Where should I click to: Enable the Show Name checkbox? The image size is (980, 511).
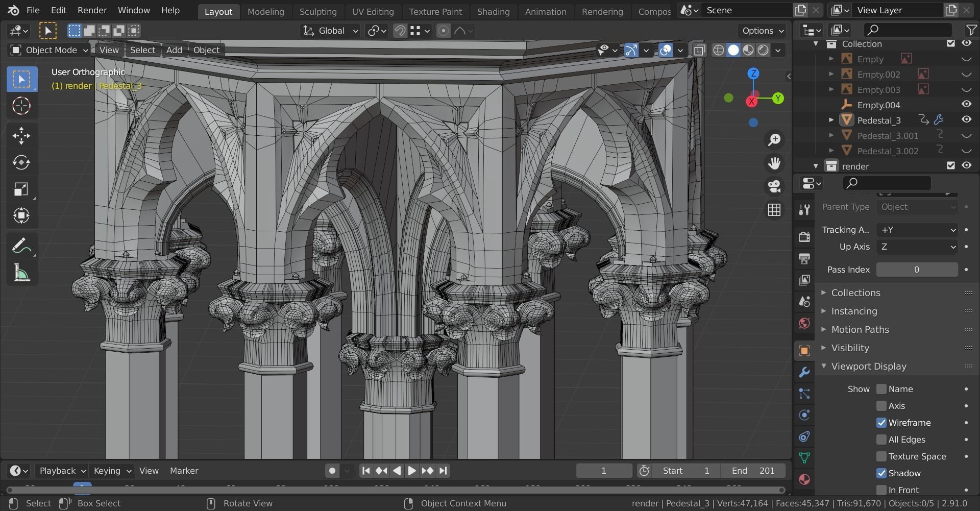point(881,389)
